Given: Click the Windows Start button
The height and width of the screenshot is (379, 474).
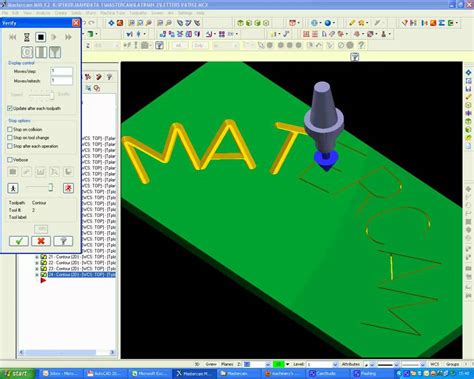Looking at the screenshot, I should (17, 374).
